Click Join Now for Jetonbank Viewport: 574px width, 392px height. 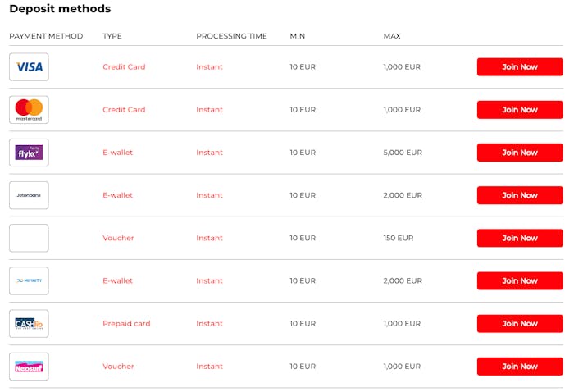520,195
